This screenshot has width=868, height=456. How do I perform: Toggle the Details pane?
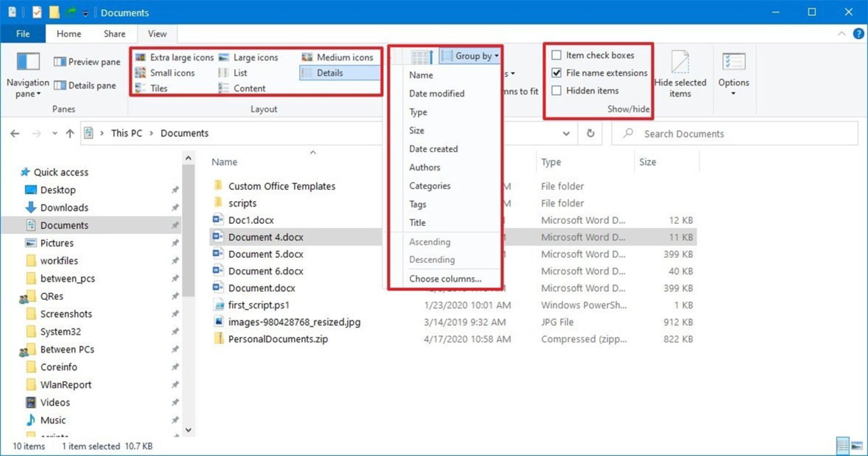(85, 85)
